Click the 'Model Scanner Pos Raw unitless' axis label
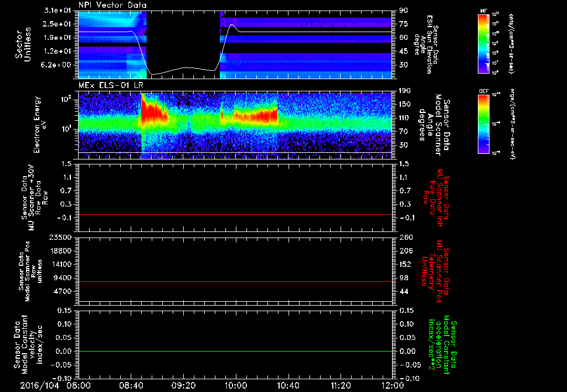The width and height of the screenshot is (567, 392). pos(30,271)
